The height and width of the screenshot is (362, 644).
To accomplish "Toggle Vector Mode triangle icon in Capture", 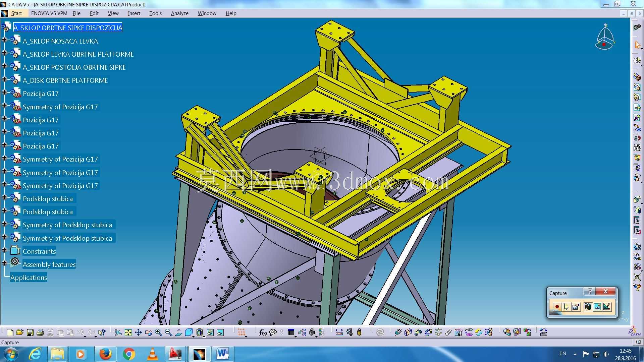I will coord(607,307).
